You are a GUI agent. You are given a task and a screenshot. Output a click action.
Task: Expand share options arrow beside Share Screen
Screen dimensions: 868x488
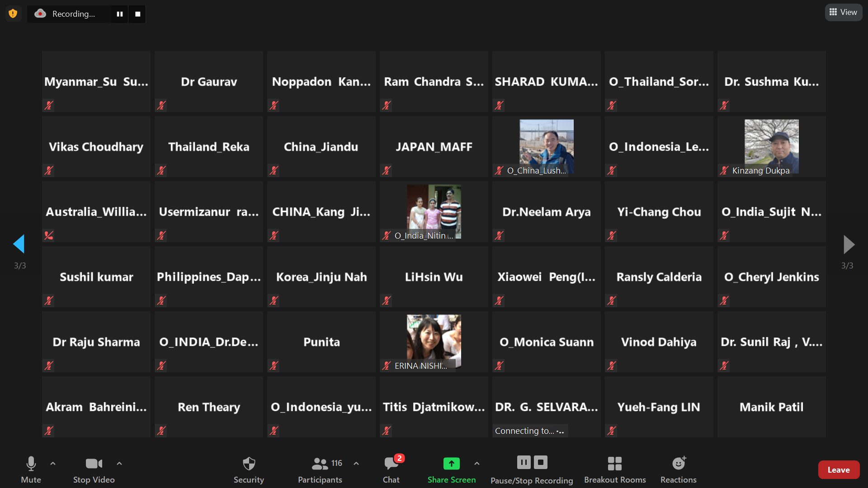pyautogui.click(x=476, y=463)
